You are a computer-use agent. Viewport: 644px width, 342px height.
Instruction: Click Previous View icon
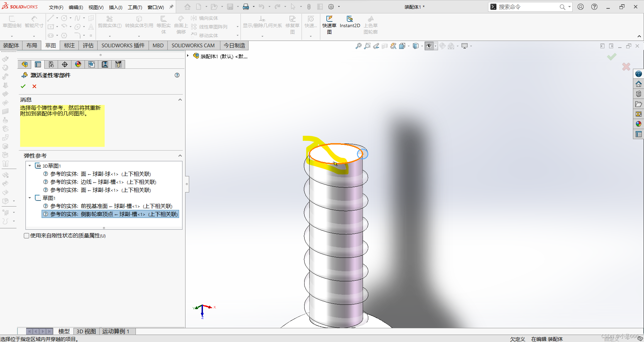point(376,46)
